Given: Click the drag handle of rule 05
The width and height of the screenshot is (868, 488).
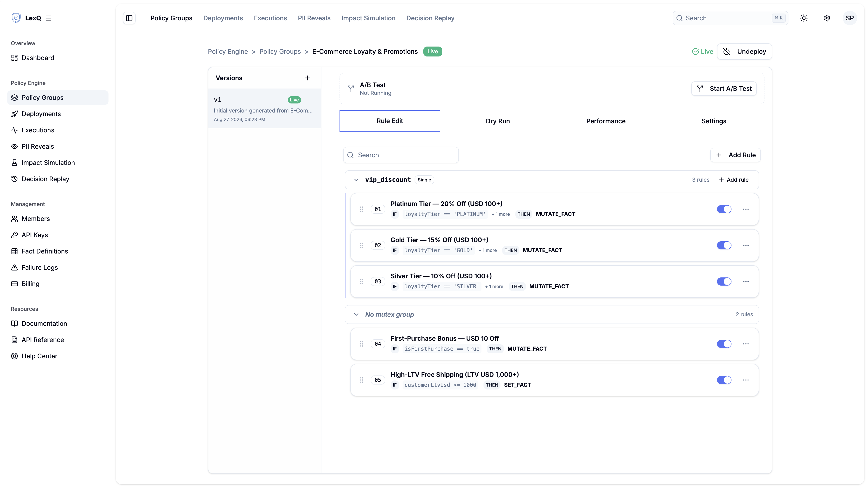Looking at the screenshot, I should click(362, 380).
